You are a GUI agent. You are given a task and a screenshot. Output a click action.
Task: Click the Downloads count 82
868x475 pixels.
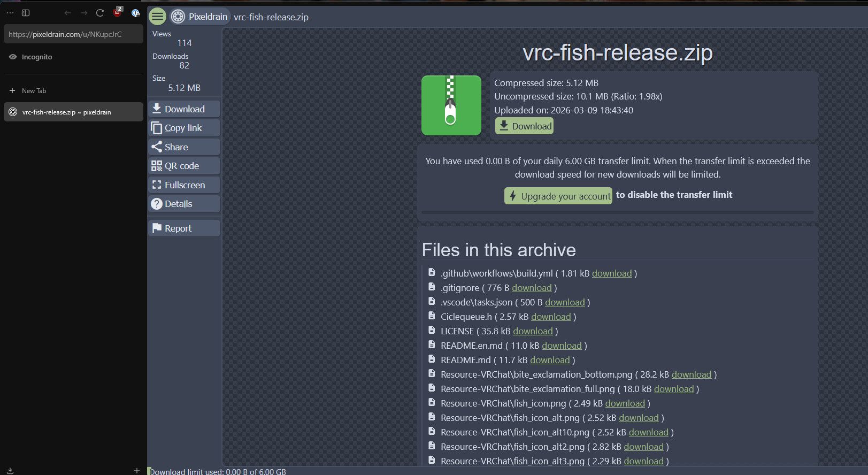(185, 65)
